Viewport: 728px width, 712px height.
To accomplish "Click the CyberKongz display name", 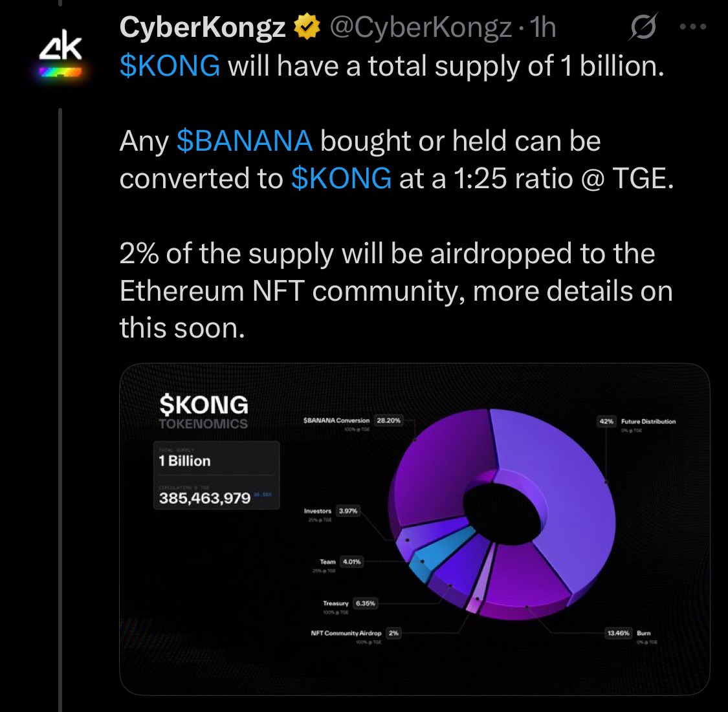I will point(202,28).
